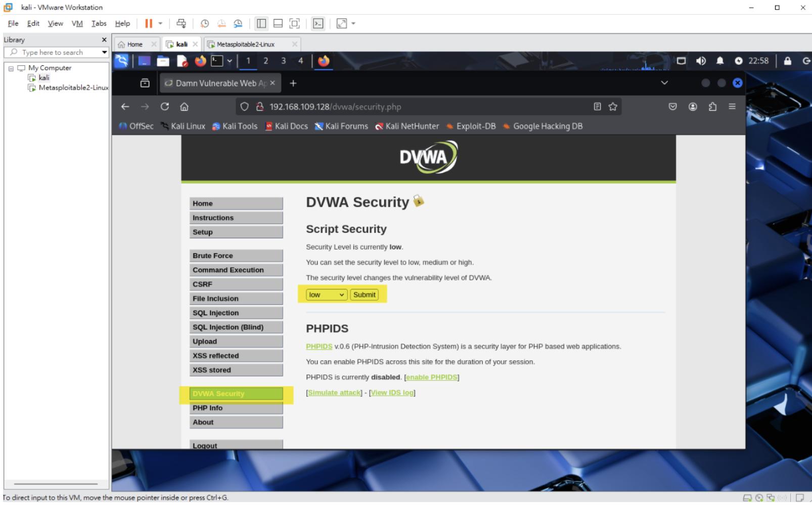The width and height of the screenshot is (812, 505).
Task: Switch to the Metasploitable2-Linux VM tab
Action: (245, 45)
